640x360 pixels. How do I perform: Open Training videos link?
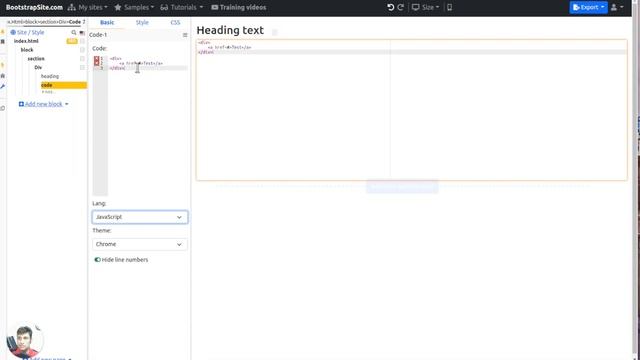click(239, 7)
